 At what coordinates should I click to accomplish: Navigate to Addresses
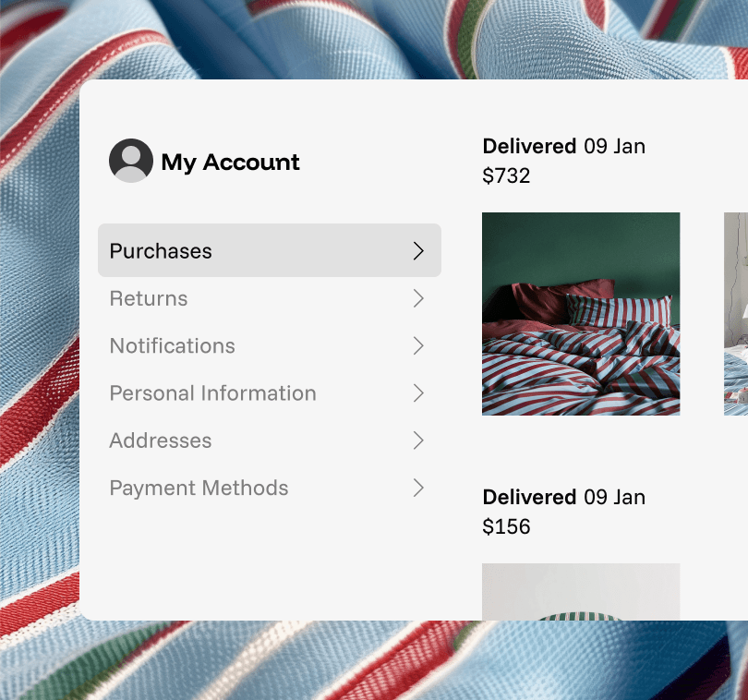[x=161, y=441]
